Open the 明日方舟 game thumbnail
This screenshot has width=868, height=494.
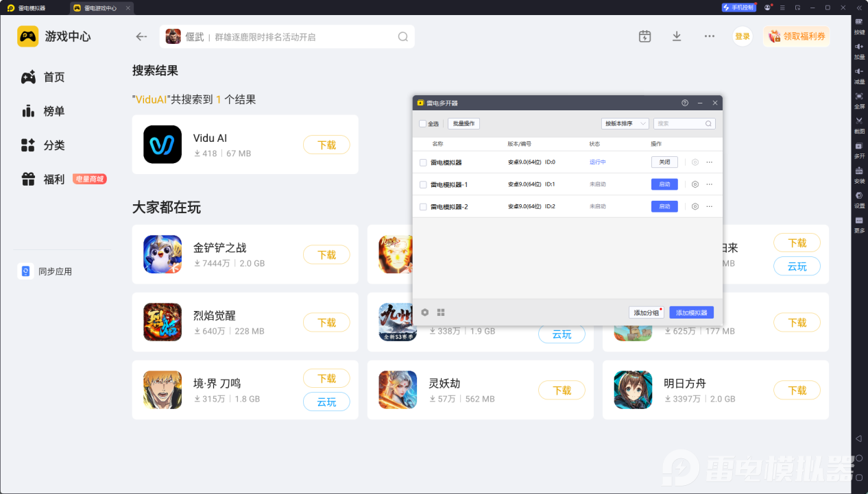633,390
